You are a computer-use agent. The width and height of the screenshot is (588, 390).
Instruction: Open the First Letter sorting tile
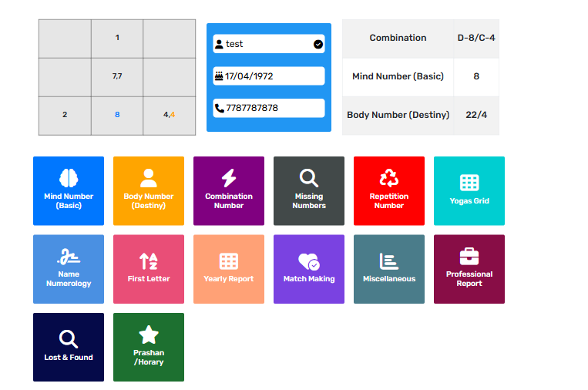(149, 269)
